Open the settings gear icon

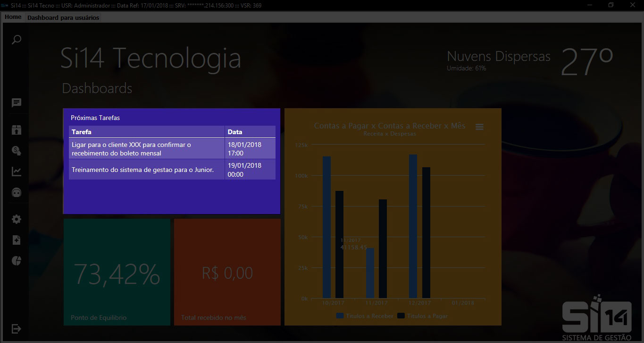(17, 219)
